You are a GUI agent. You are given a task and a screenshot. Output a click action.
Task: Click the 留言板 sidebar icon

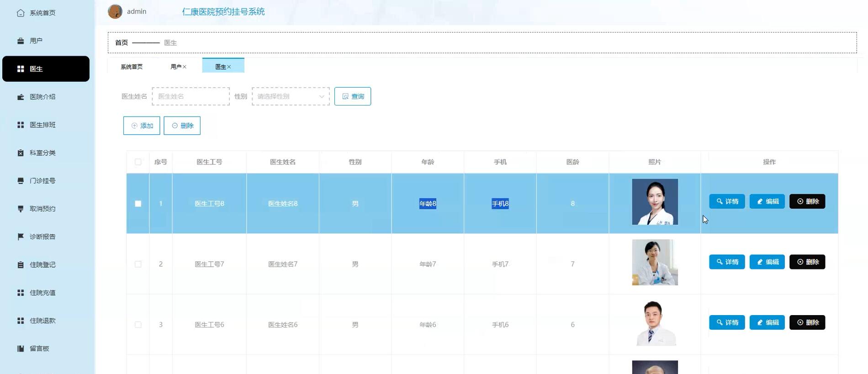21,348
